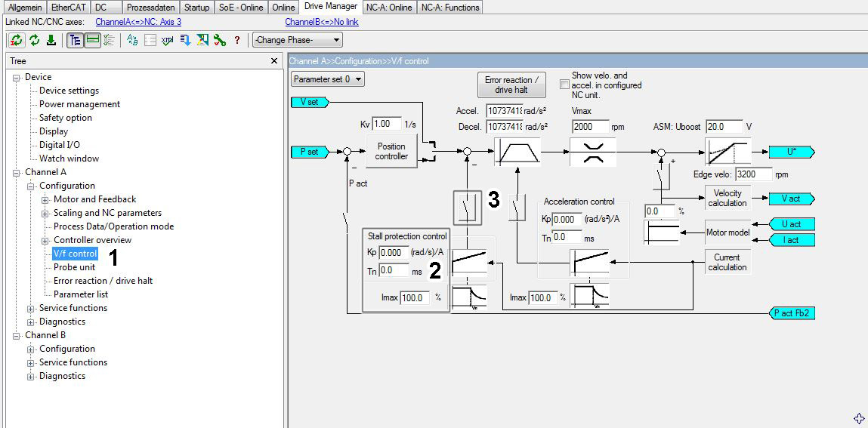Screen dimensions: 868x428
Task: Enable show velo. and accel. in NC unit checkbox
Action: point(564,85)
